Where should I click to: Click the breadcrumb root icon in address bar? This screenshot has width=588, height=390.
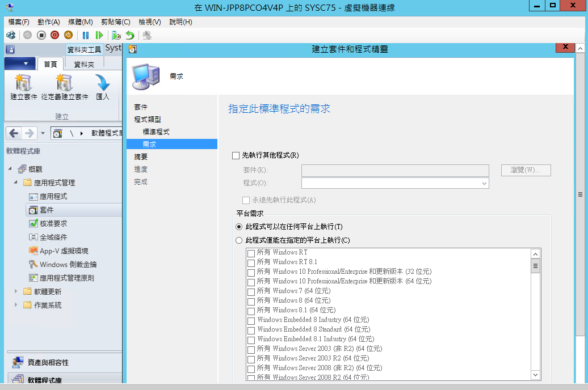click(57, 133)
